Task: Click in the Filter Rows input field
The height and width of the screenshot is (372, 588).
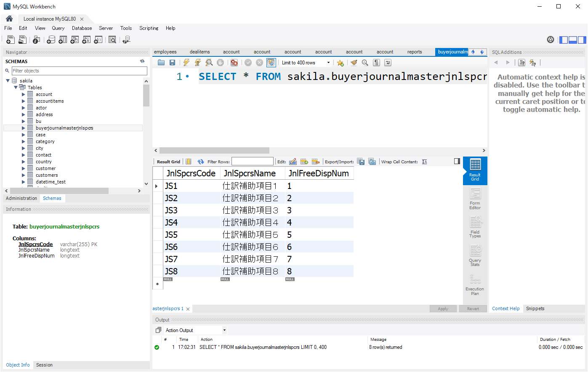Action: click(252, 162)
